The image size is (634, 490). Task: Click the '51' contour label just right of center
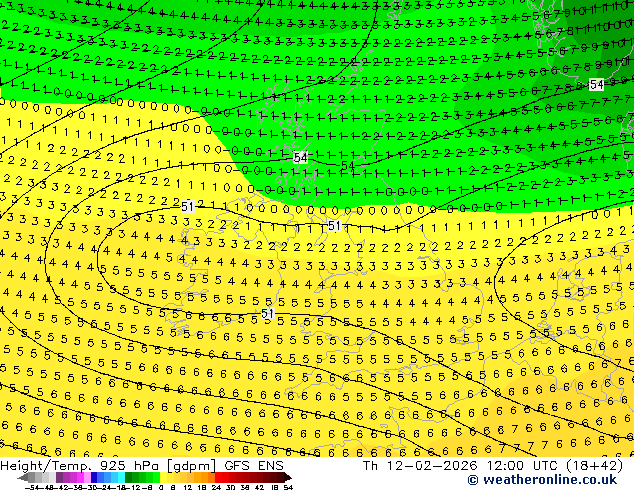(334, 226)
